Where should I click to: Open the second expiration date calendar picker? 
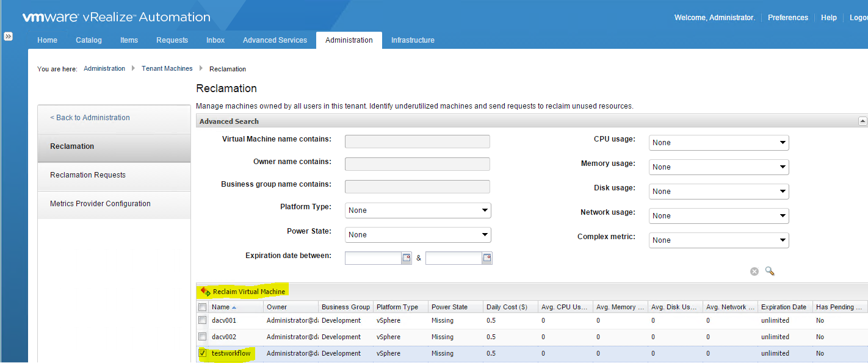click(x=487, y=258)
